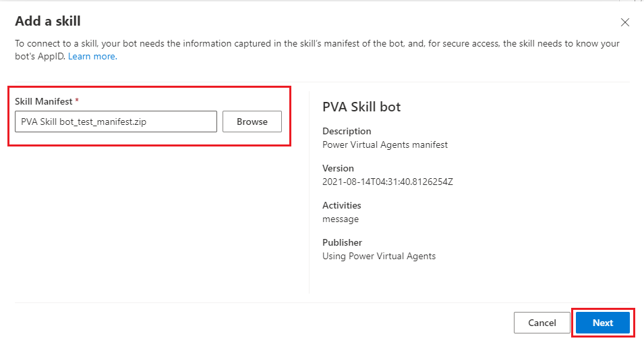Select the version timestamp value

(x=388, y=182)
